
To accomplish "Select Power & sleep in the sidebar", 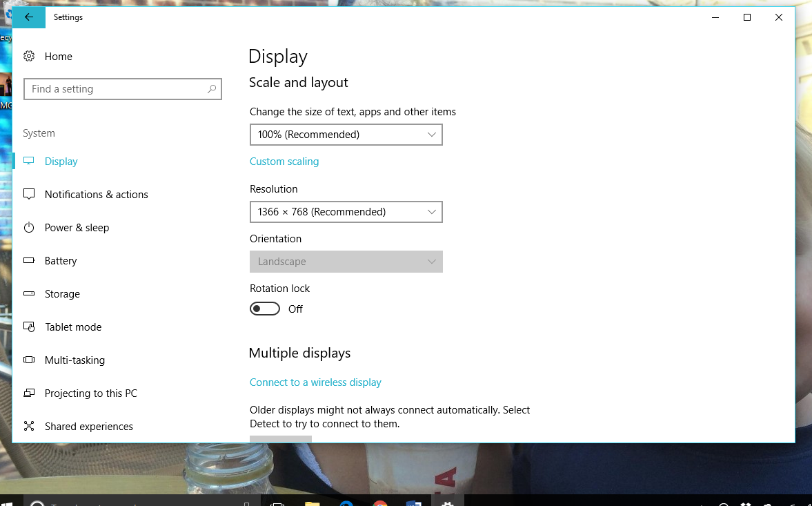I will 76,227.
